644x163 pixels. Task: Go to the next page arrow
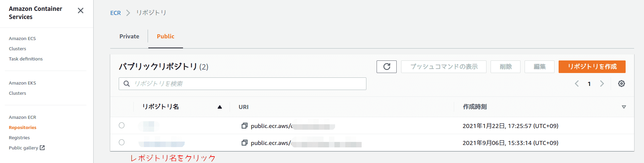(602, 84)
